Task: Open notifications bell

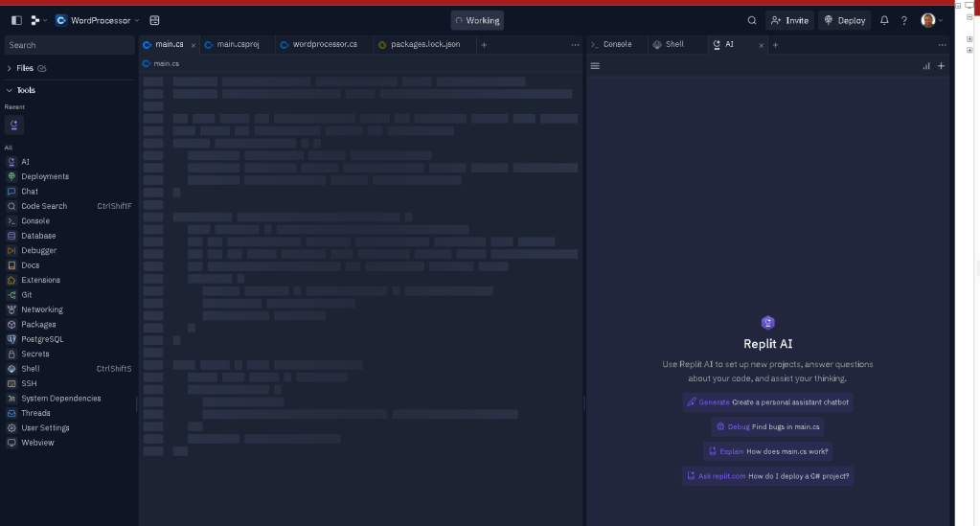Action: 884,21
